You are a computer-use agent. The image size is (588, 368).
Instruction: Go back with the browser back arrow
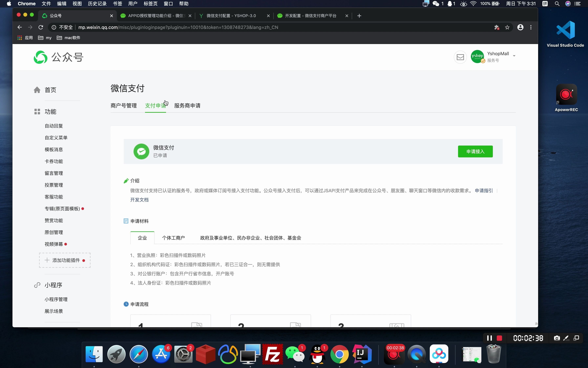point(20,27)
